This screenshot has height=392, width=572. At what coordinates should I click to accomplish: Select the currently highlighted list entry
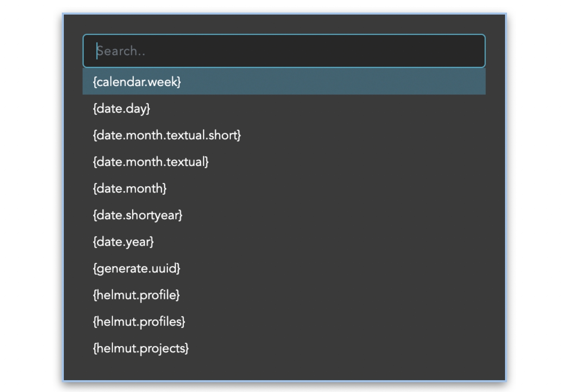click(x=284, y=82)
